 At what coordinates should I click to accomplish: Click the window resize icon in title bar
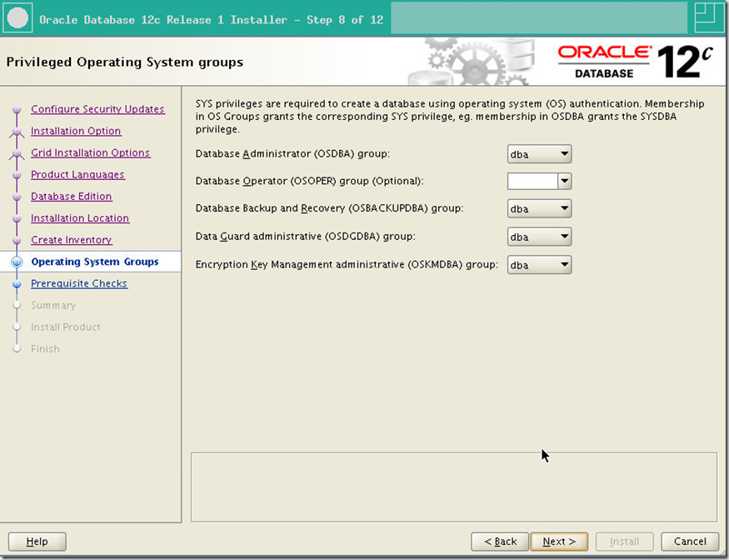(x=708, y=17)
